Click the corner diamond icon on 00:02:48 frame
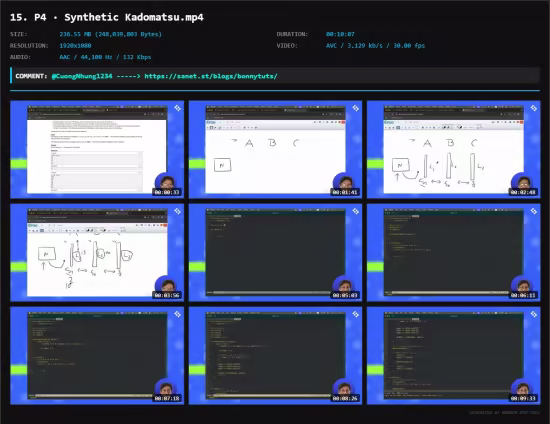 pos(534,108)
